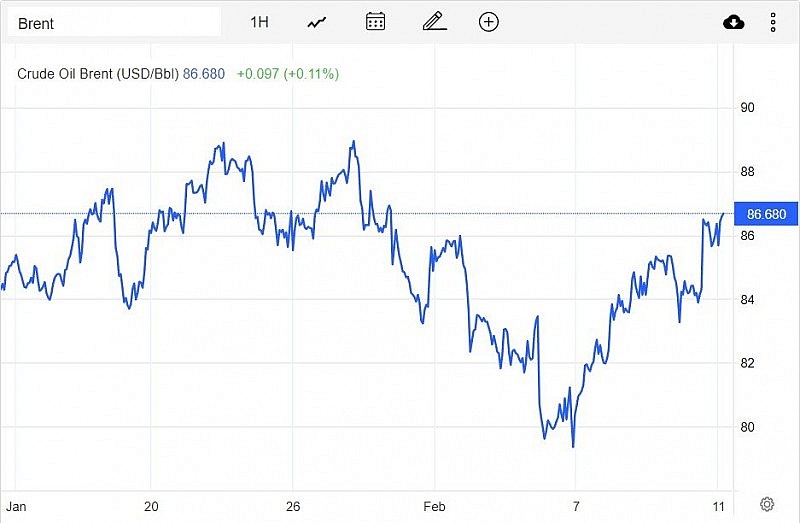Expand the 1H interval dropdown

(259, 22)
